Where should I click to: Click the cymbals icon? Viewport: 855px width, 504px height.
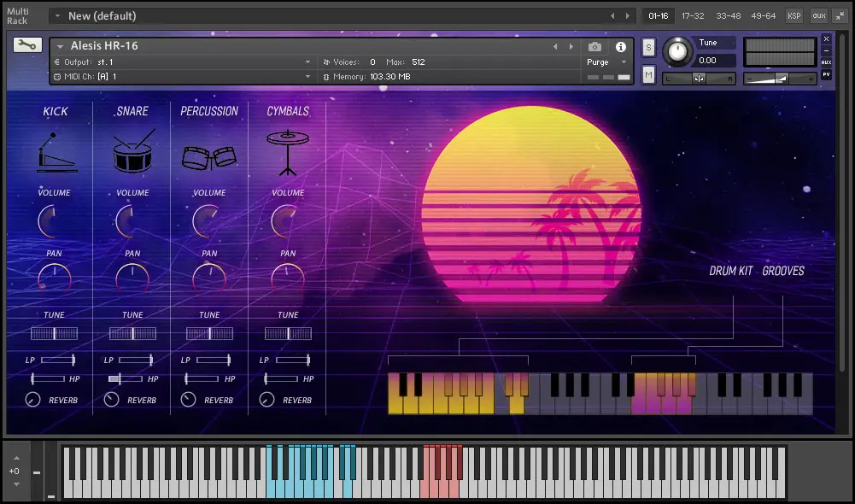click(288, 152)
